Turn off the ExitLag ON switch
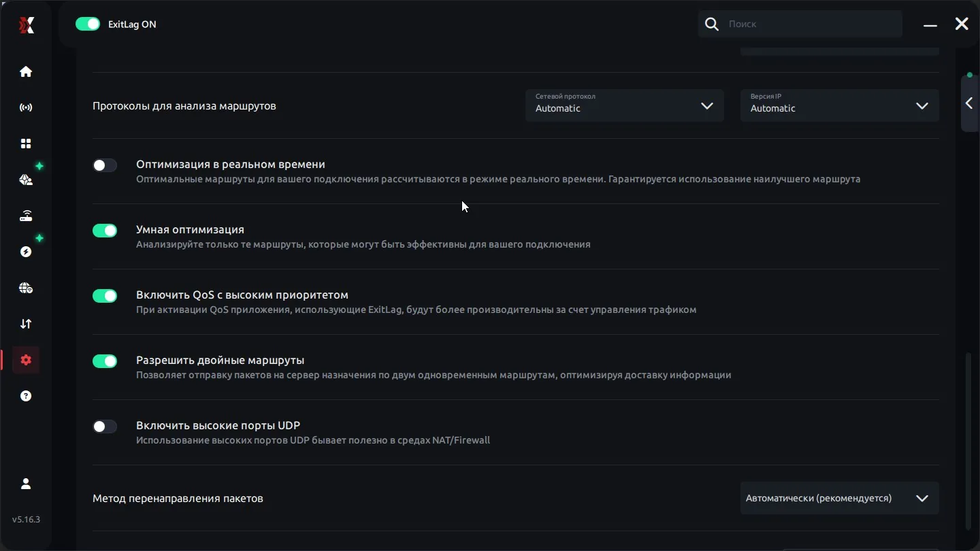This screenshot has width=980, height=551. (88, 24)
